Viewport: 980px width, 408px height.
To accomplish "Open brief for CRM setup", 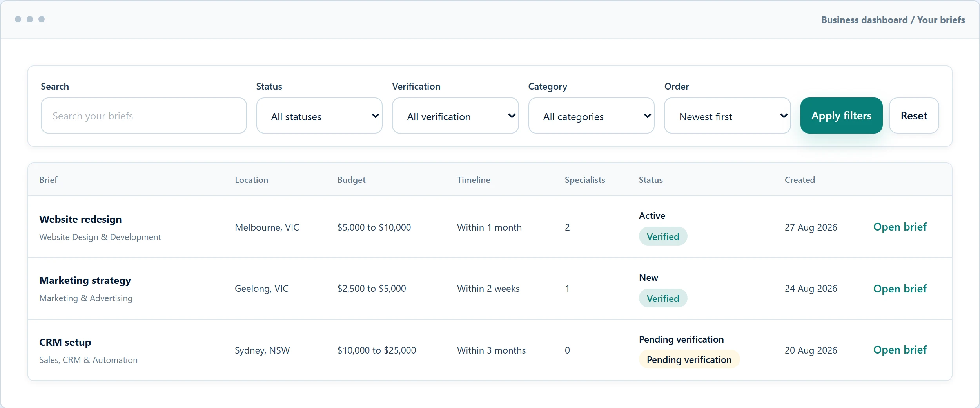I will [900, 350].
